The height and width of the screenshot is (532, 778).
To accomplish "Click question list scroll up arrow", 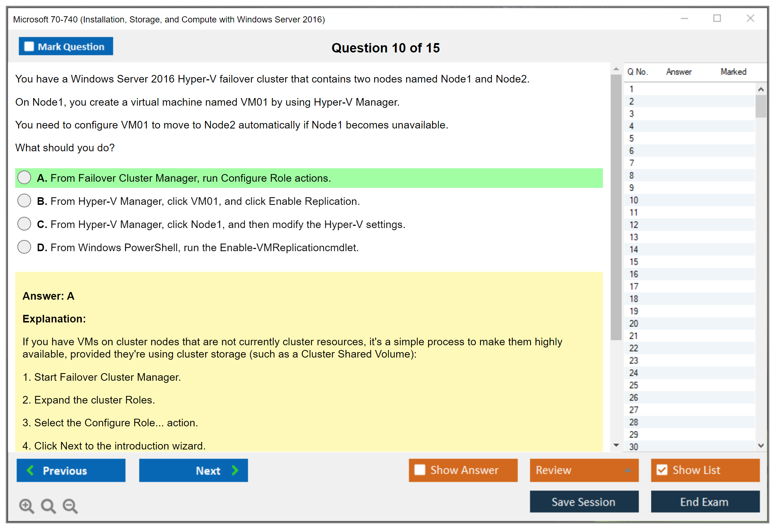I will coord(761,89).
